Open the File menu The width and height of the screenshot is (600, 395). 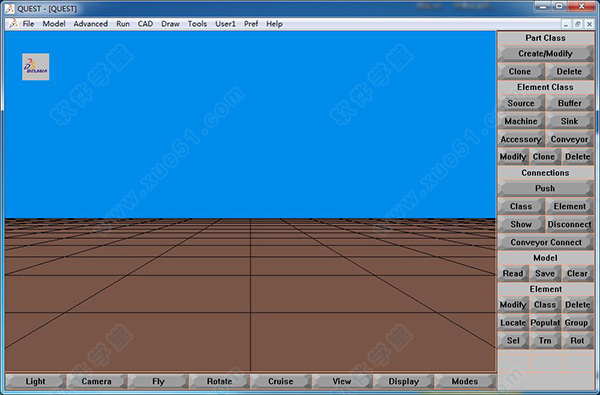coord(28,24)
